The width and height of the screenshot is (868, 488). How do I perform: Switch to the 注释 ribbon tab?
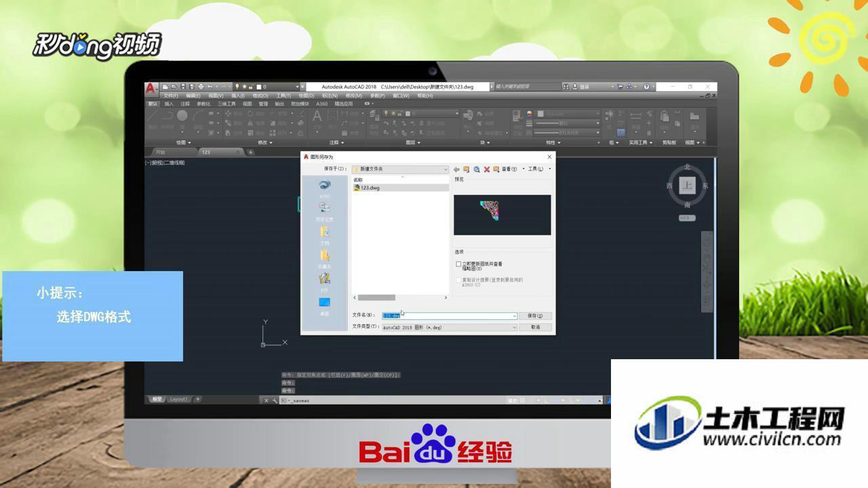[x=185, y=104]
